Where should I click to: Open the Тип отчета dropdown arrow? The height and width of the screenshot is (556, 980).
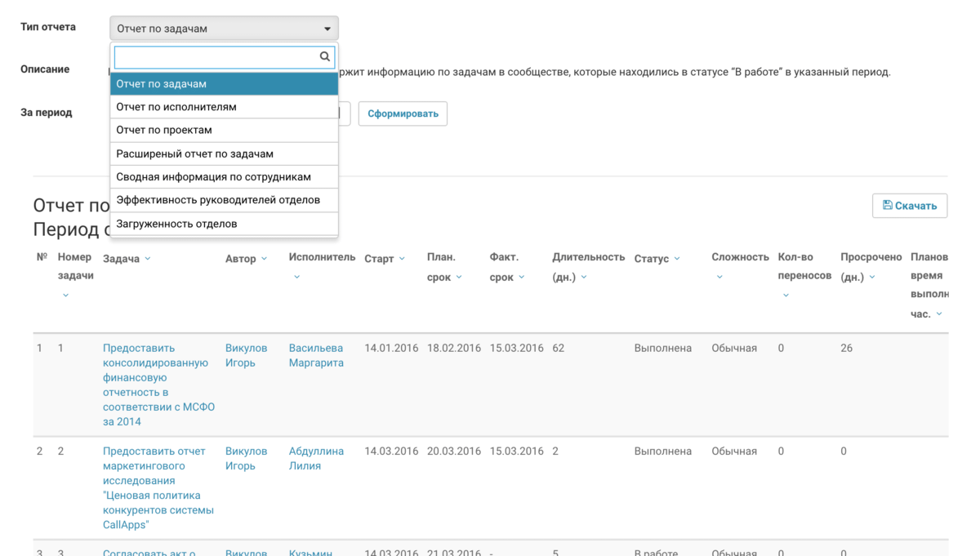tap(327, 29)
